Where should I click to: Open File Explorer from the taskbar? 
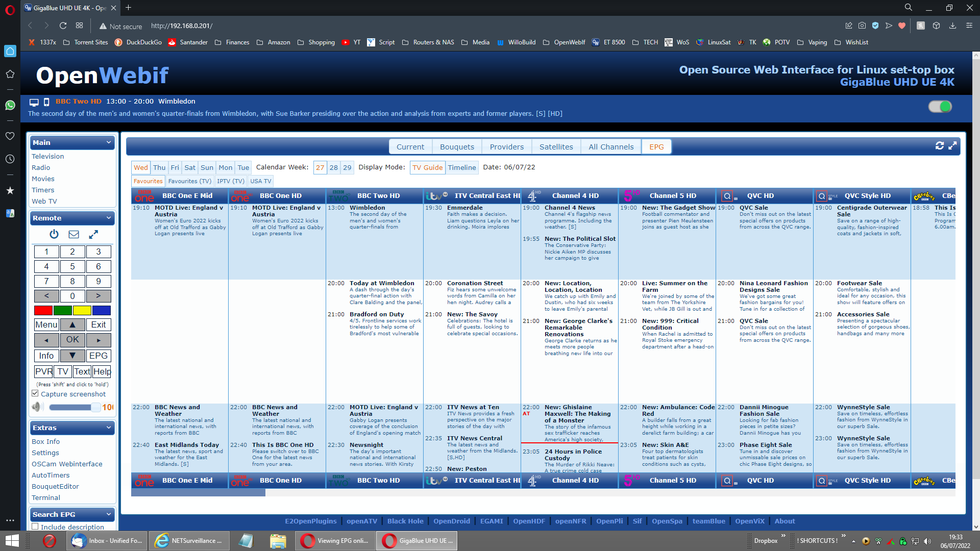click(x=278, y=540)
